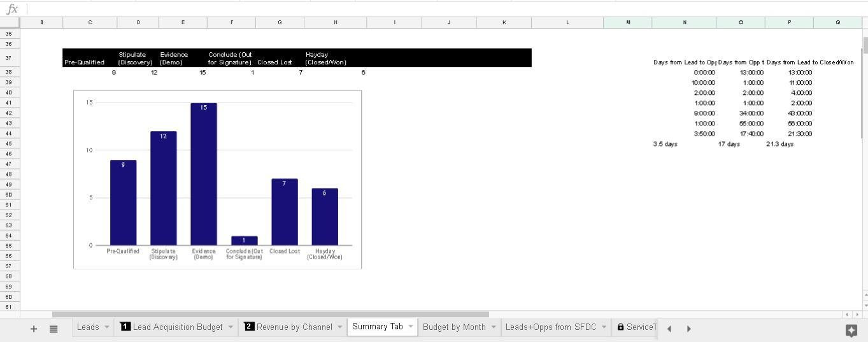
Task: Select column H header
Action: (336, 22)
